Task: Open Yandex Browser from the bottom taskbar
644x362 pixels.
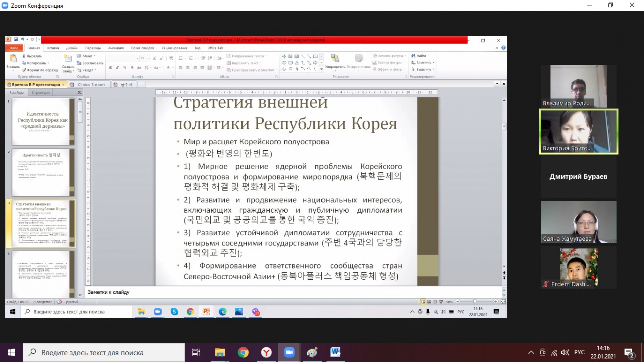Action: pyautogui.click(x=266, y=352)
